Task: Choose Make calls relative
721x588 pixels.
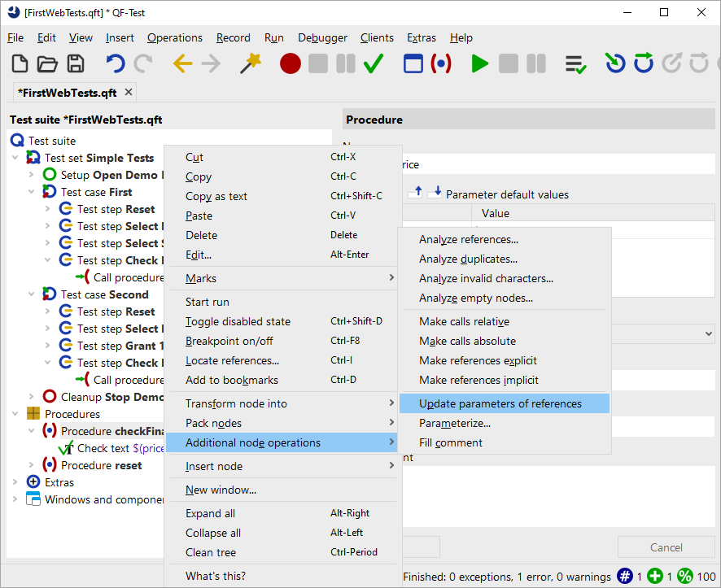Action: tap(505, 321)
